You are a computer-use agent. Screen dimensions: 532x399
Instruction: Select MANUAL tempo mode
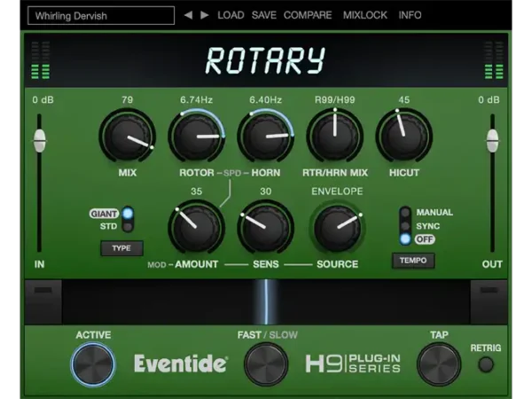405,213
